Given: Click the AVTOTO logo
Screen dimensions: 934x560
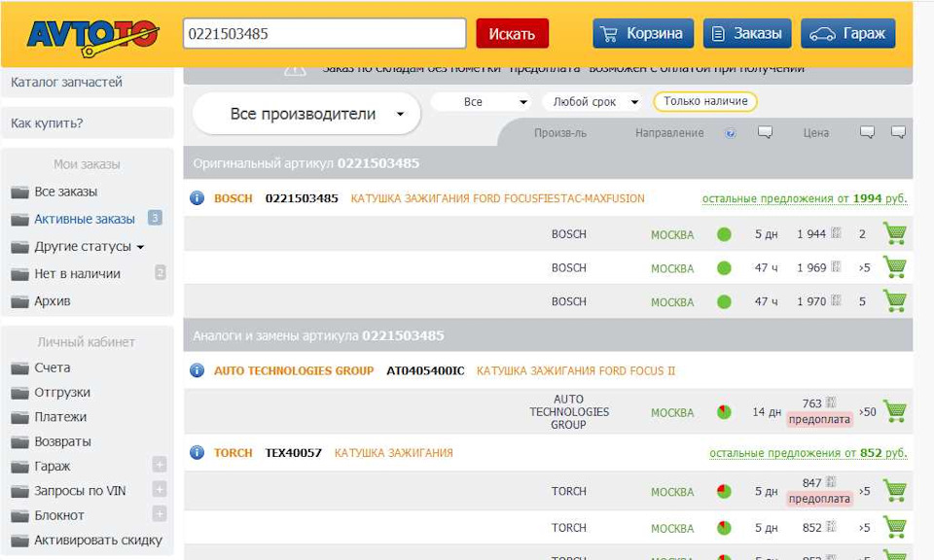Looking at the screenshot, I should point(91,35).
